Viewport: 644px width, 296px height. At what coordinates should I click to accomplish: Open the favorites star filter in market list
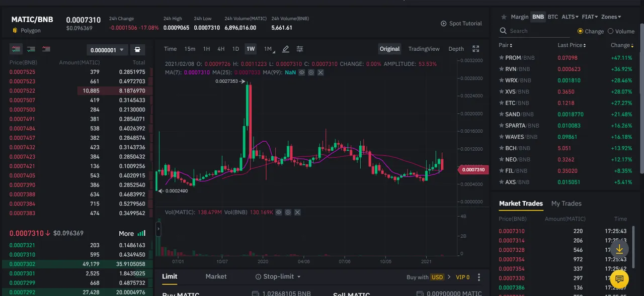tap(504, 17)
